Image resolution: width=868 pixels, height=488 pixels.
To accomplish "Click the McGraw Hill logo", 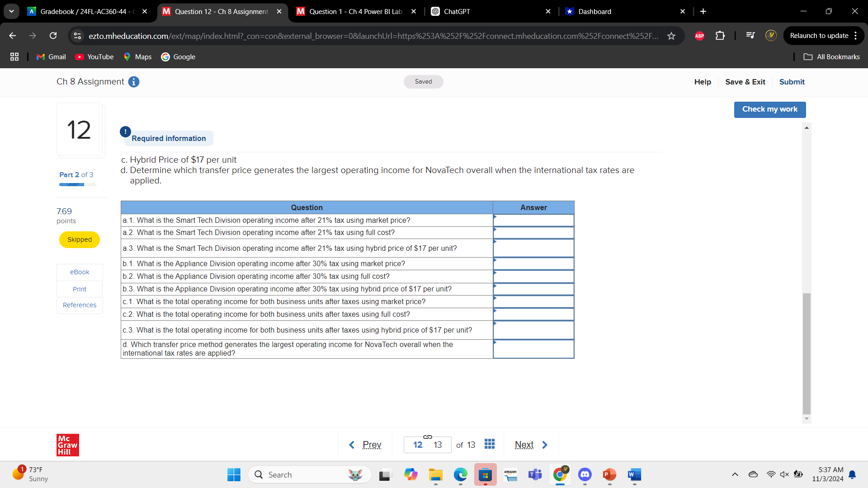I will [x=67, y=445].
